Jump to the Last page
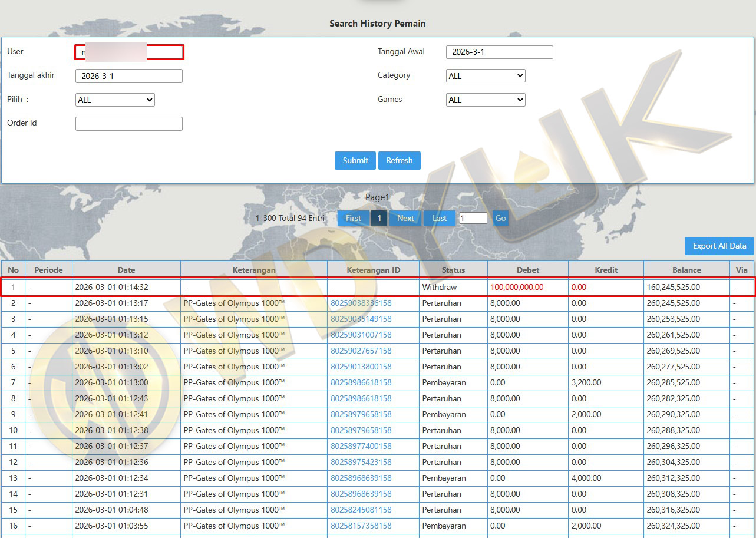The height and width of the screenshot is (538, 756). 440,218
